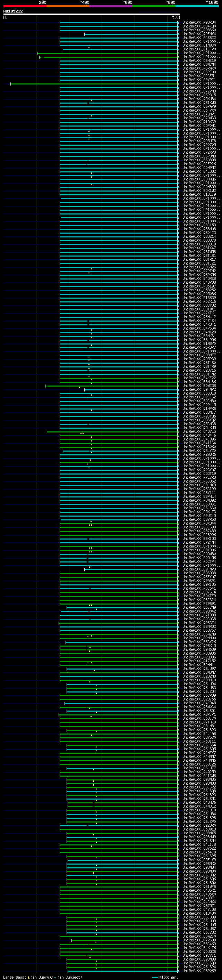Select the UniRef100_P32324 label
The height and width of the screenshot is (980, 222).
[x=199, y=600]
